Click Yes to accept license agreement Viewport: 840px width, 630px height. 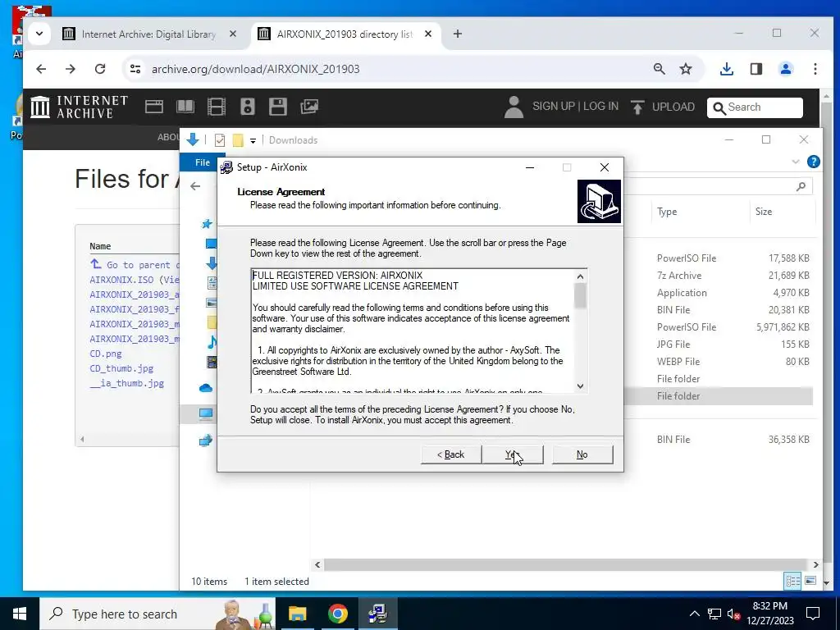(x=513, y=454)
